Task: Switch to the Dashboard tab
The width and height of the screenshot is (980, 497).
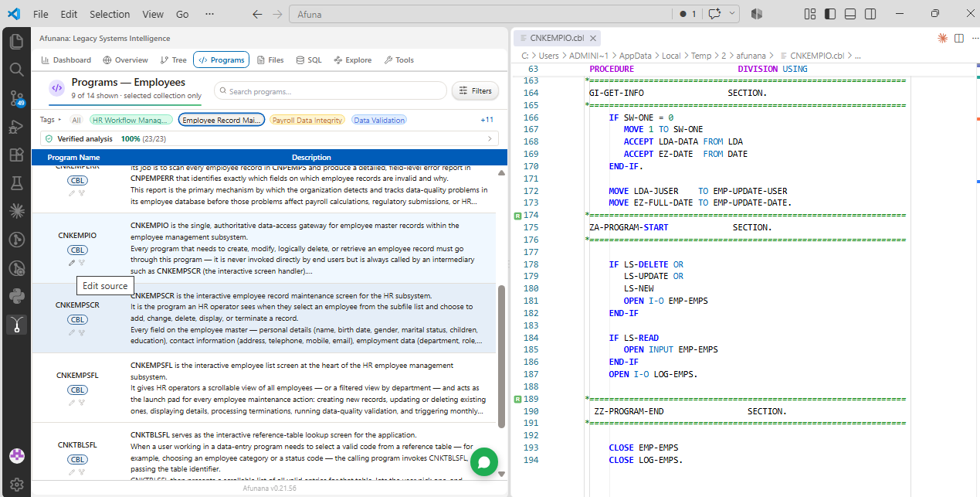Action: pyautogui.click(x=66, y=60)
